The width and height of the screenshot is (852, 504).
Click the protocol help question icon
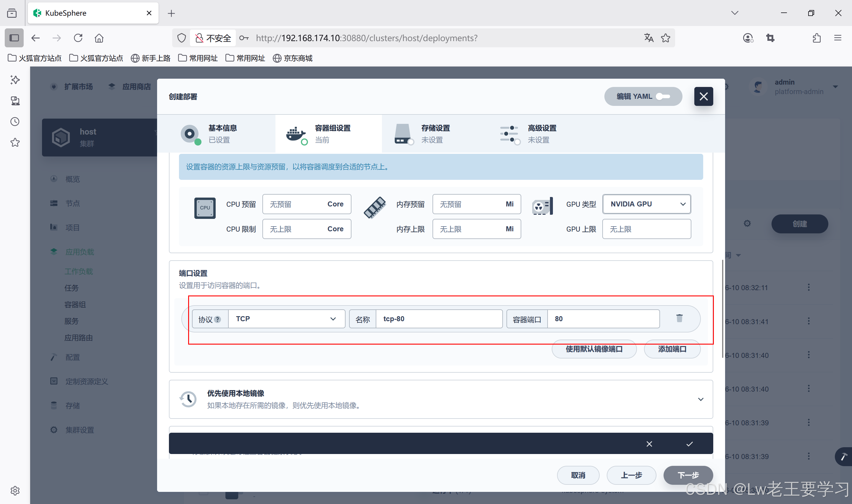click(218, 319)
